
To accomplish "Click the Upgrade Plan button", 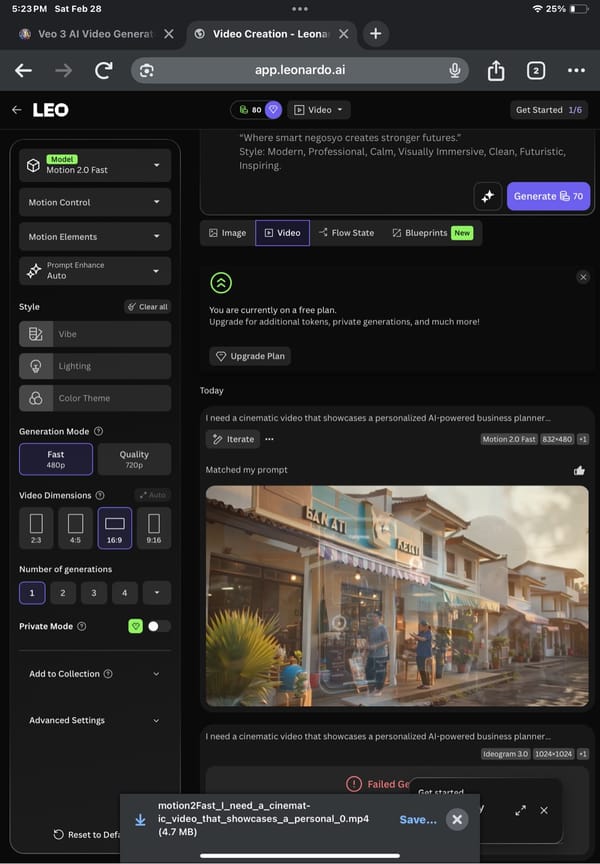I will (x=250, y=356).
